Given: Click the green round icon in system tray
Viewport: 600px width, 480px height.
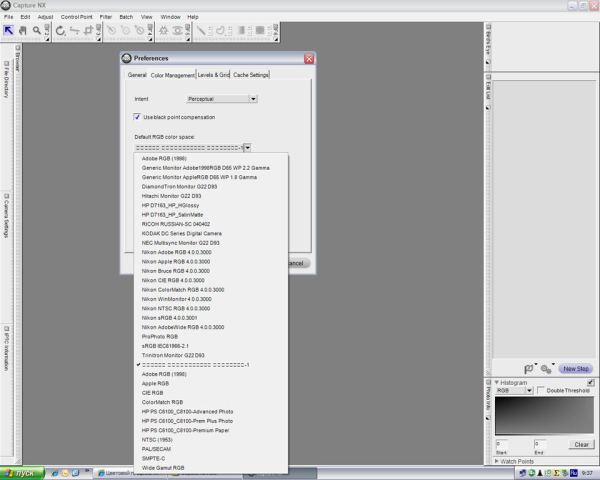Looking at the screenshot, I should 532,473.
